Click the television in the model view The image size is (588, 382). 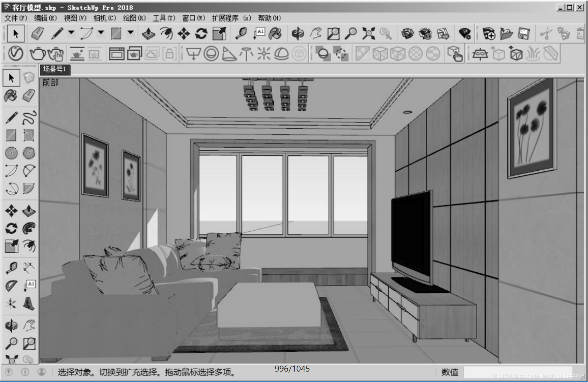[x=412, y=238]
